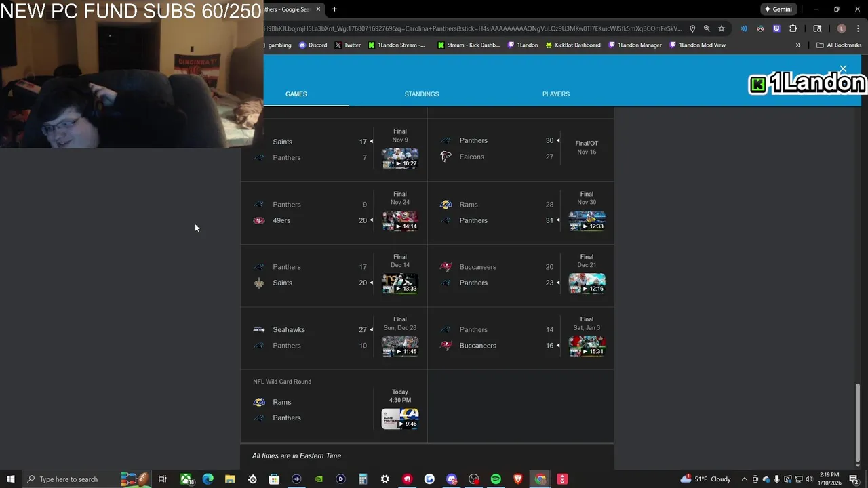This screenshot has height=488, width=868.
Task: Open the gambling bookmark folder
Action: (278, 45)
